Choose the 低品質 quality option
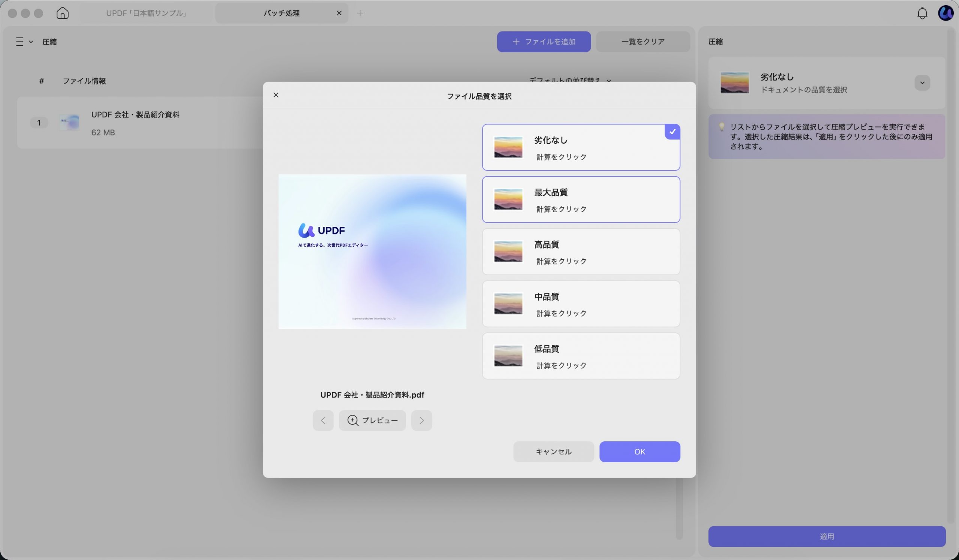Viewport: 959px width, 560px height. click(x=581, y=356)
